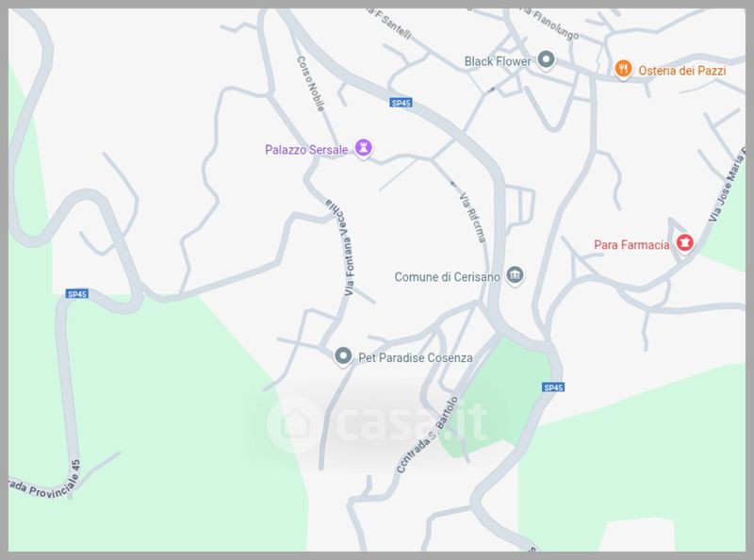Click the Via Riforma street label
754x560 pixels.
point(473,218)
